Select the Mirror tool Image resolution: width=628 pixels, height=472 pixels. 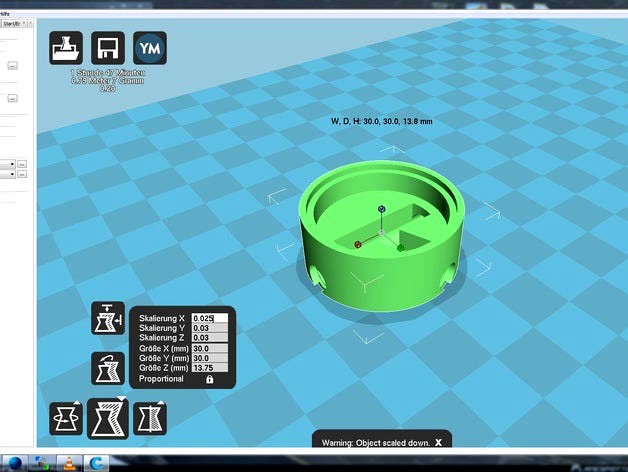[x=149, y=417]
